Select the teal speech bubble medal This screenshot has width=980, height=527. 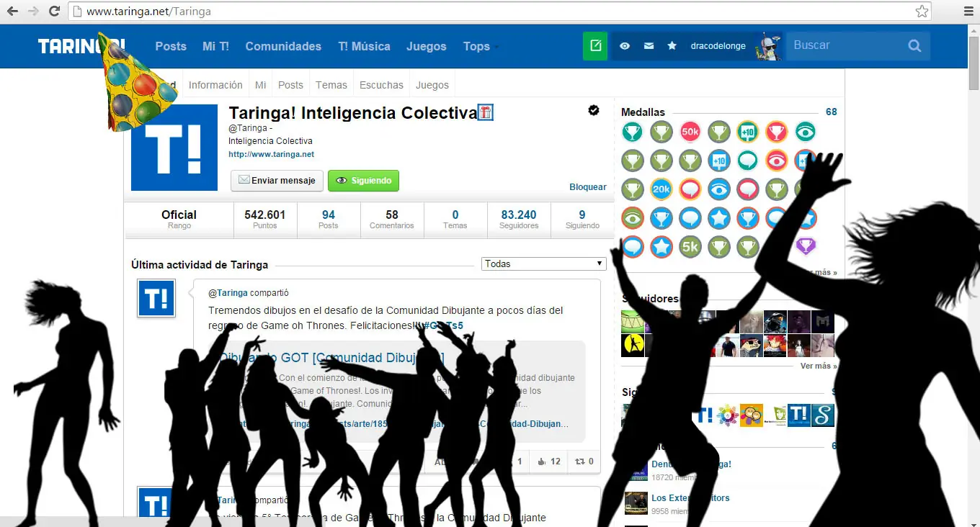coord(748,161)
